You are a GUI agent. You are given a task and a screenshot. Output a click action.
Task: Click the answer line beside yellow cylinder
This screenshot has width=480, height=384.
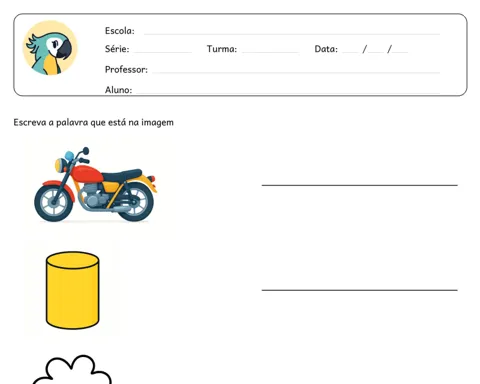(359, 290)
